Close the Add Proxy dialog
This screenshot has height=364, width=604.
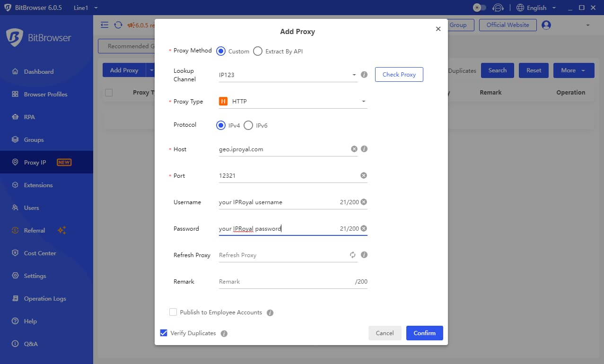pos(438,29)
